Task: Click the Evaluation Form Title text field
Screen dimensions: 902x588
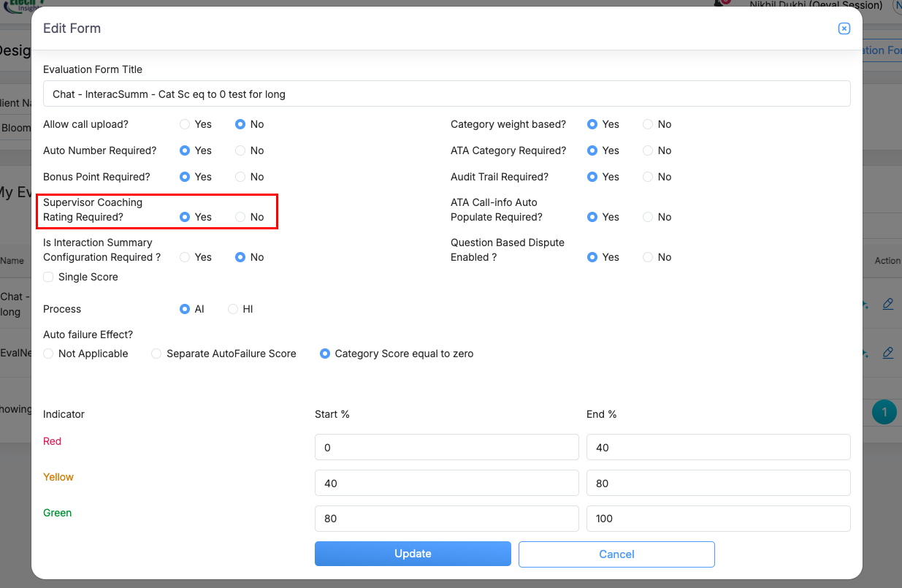Action: [446, 93]
